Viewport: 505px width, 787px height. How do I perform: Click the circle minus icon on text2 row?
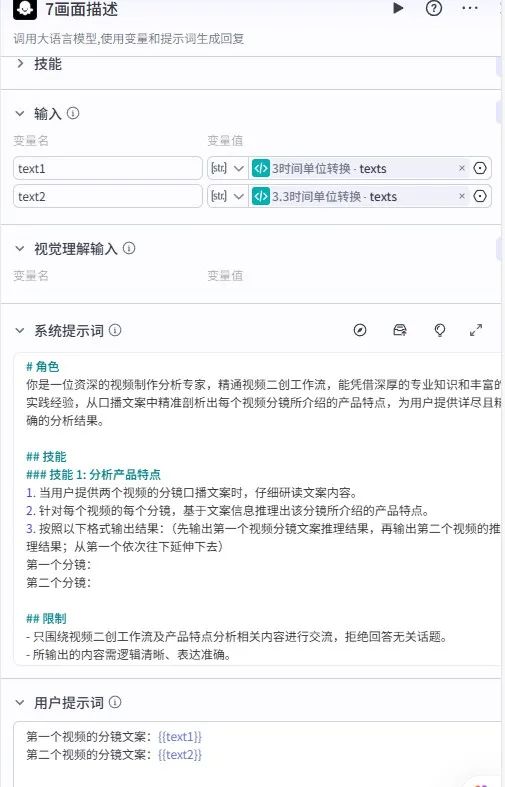(480, 196)
